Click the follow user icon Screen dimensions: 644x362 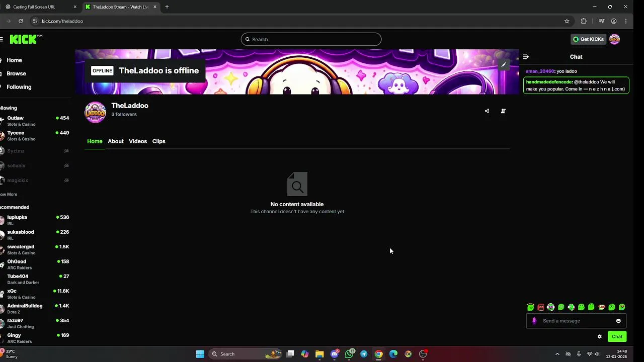tap(503, 111)
